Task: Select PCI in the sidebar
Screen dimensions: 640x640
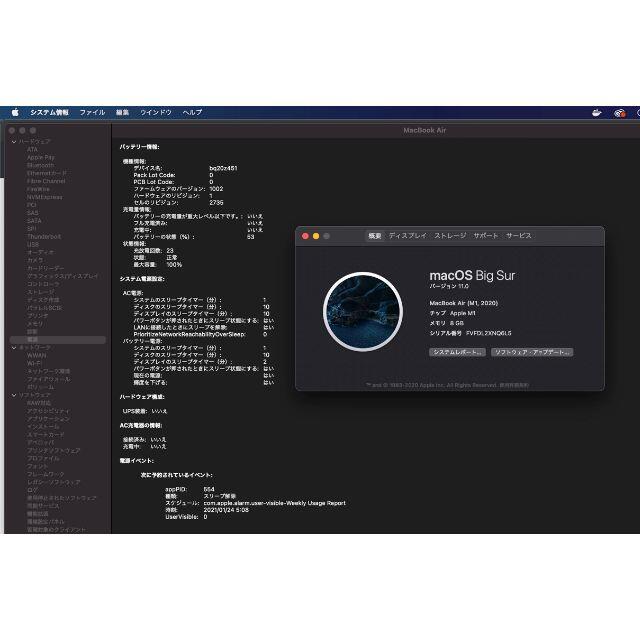Action: point(32,205)
